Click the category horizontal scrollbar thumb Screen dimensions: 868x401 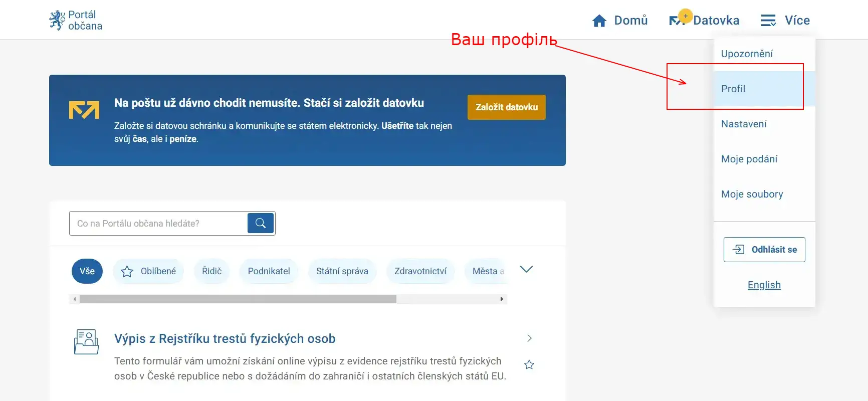[238, 299]
